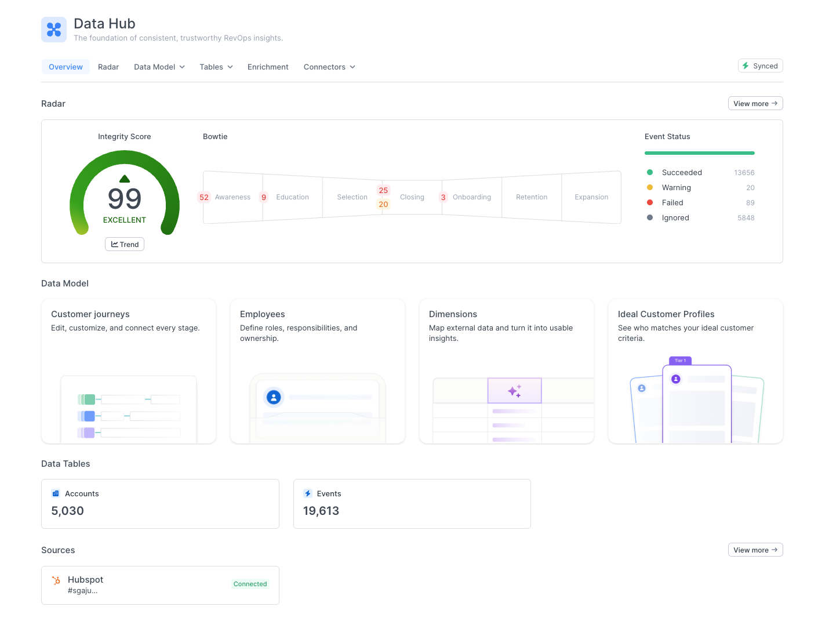Click the green Event Status progress bar
This screenshot has height=643, width=840.
pyautogui.click(x=700, y=153)
